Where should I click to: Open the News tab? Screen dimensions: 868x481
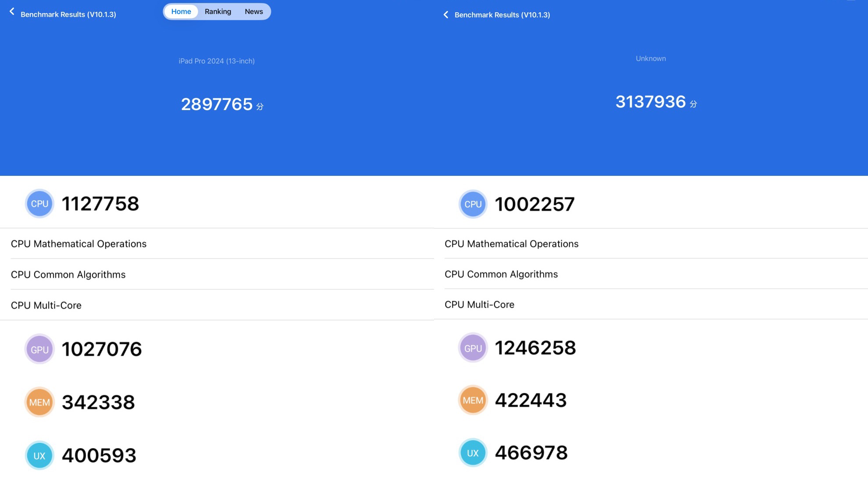click(254, 11)
